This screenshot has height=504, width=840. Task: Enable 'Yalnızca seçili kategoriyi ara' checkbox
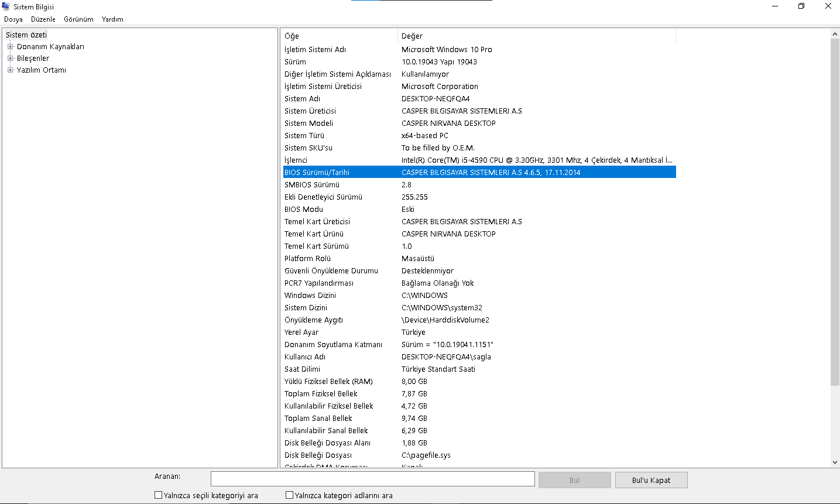[158, 495]
